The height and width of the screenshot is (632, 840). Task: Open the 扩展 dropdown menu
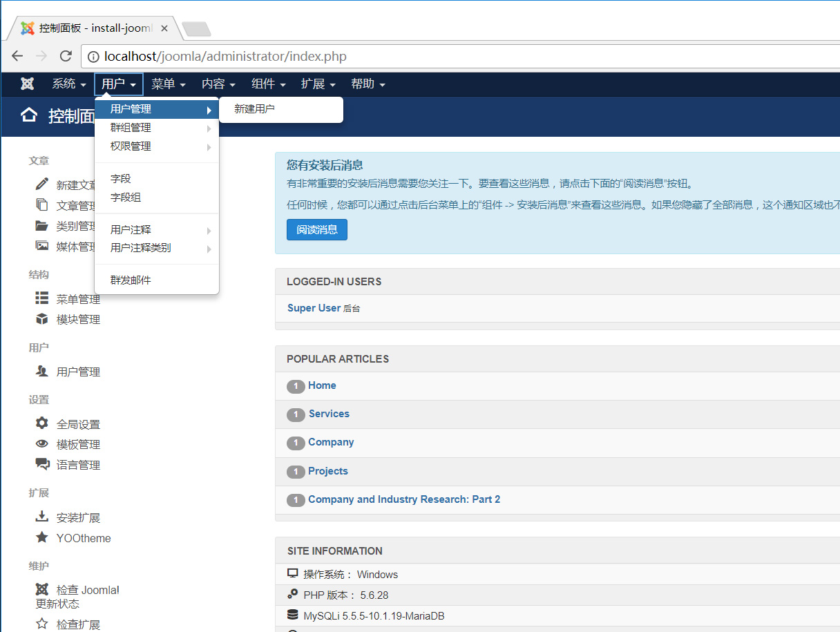pyautogui.click(x=318, y=84)
